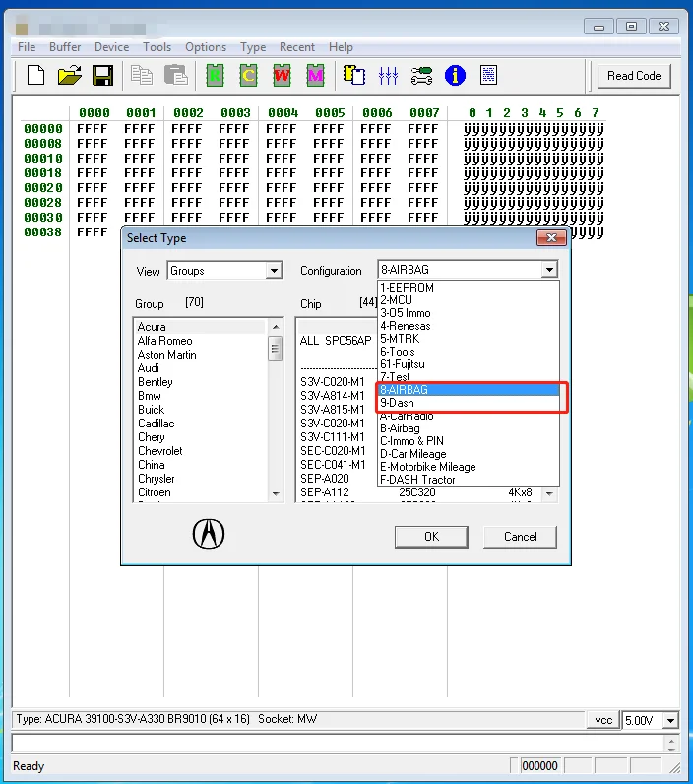Click the yellow chip-with-document icon
693x784 pixels.
point(354,76)
